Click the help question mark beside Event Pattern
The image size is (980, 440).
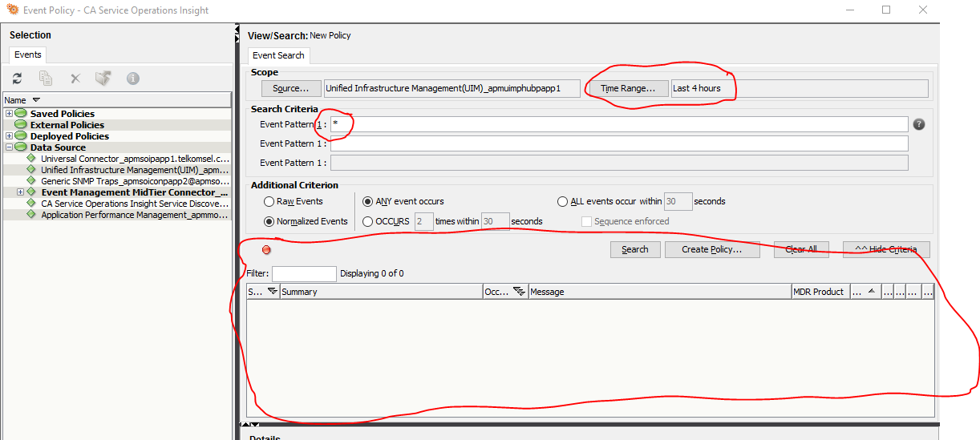[x=919, y=124]
